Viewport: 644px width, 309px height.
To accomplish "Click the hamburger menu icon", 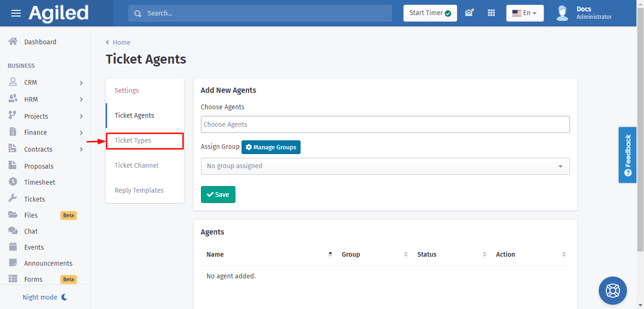I will pos(16,13).
